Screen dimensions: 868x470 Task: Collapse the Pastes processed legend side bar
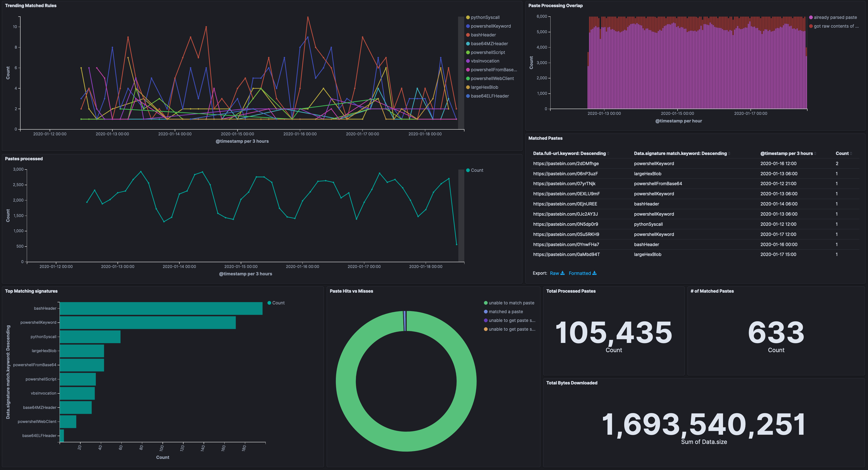461,215
